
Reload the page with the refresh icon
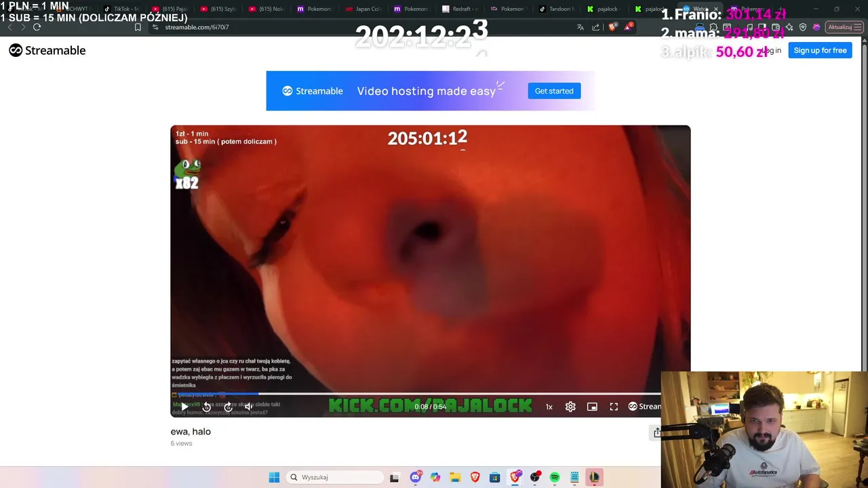coord(37,27)
